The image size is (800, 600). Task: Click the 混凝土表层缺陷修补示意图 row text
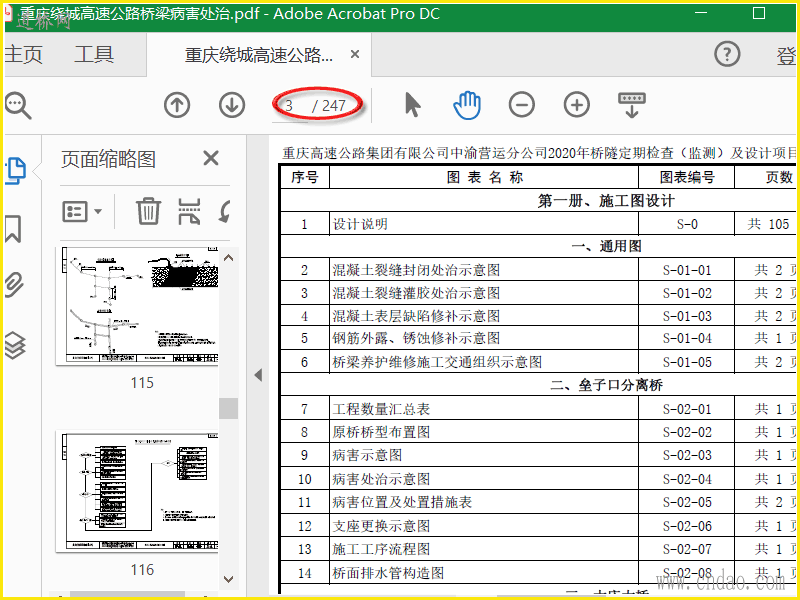416,316
